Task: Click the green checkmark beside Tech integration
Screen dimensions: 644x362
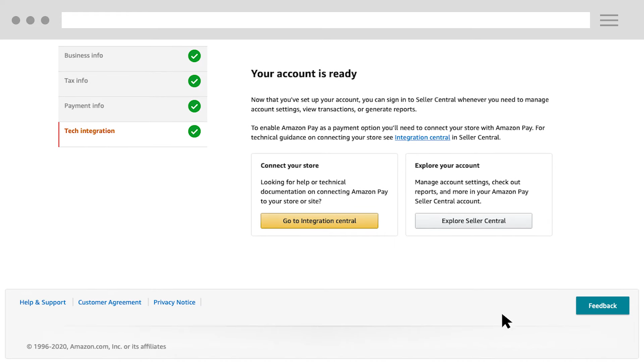Action: coord(194,132)
